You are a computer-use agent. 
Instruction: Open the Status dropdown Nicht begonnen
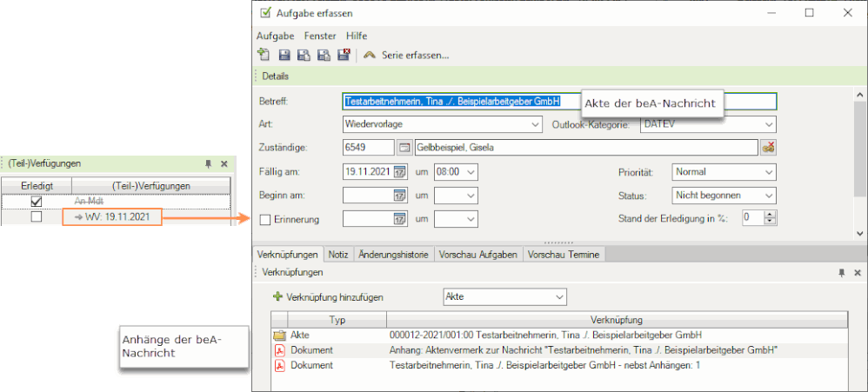[767, 196]
